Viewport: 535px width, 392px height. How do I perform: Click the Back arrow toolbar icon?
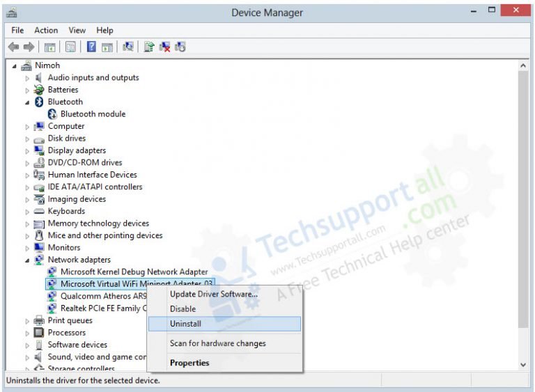[x=13, y=47]
